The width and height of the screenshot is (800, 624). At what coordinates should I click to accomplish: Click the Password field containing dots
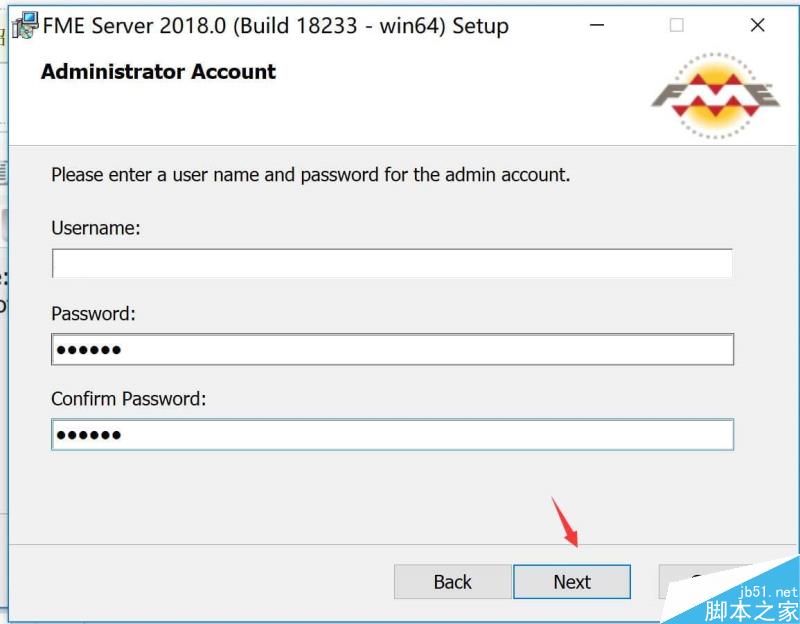[x=392, y=349]
